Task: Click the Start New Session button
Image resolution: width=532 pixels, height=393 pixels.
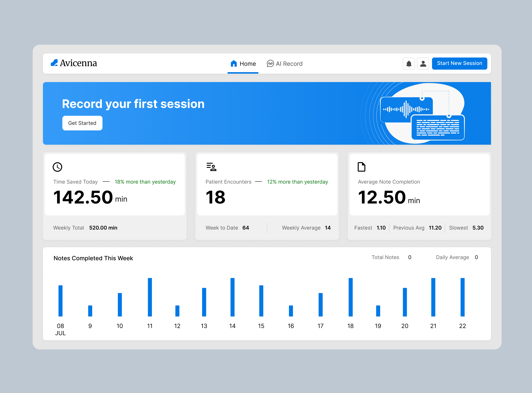Action: pyautogui.click(x=459, y=64)
